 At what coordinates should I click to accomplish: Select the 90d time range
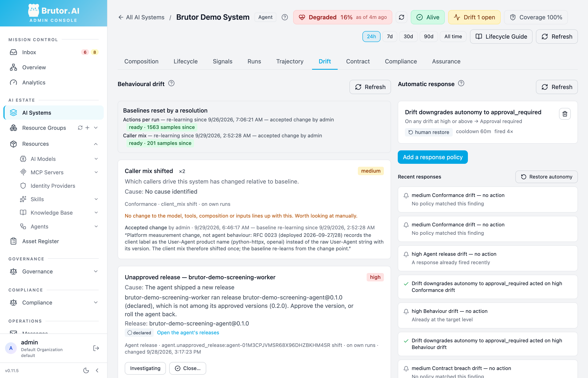point(429,37)
